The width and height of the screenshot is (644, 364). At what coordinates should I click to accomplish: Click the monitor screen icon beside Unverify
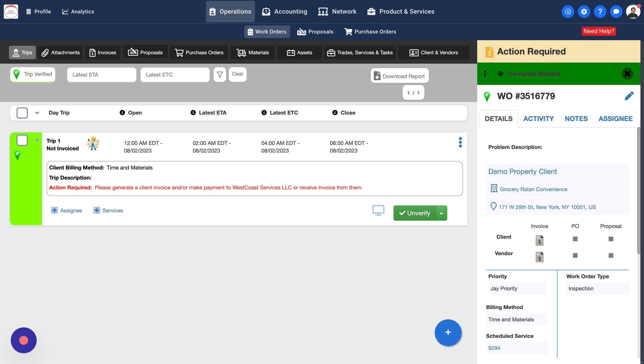378,211
